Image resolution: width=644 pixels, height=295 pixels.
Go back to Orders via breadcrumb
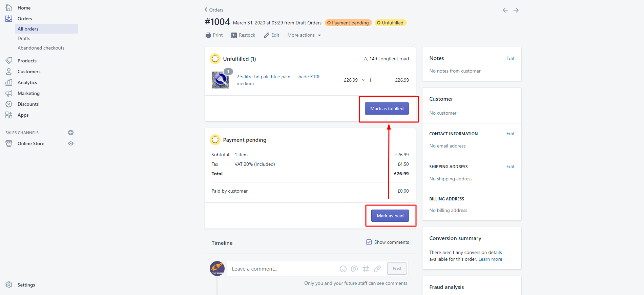[x=214, y=10]
